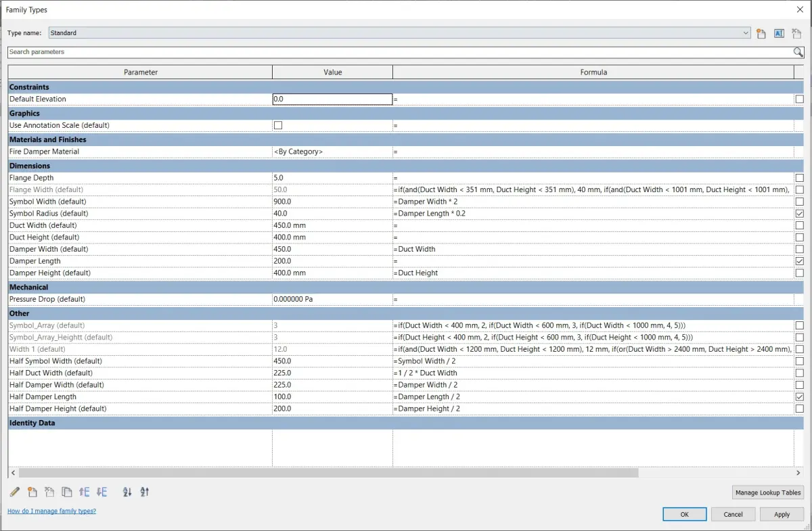Delete the current family type icon

click(796, 33)
